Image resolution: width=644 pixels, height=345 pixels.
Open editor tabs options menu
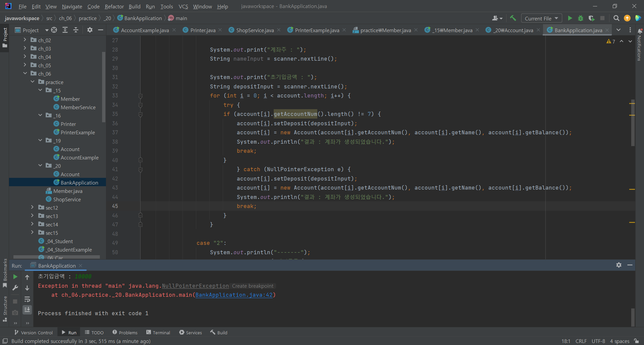point(630,30)
